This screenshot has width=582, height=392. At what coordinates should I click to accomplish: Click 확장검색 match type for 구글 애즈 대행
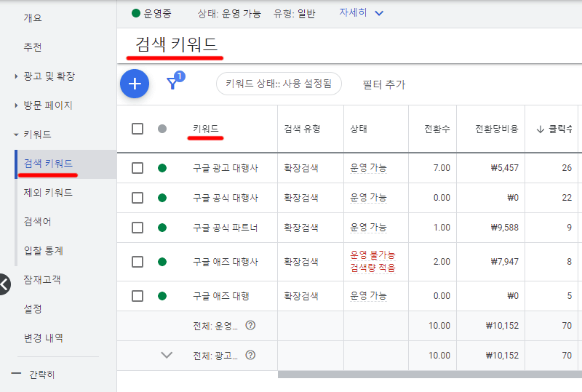coord(301,296)
